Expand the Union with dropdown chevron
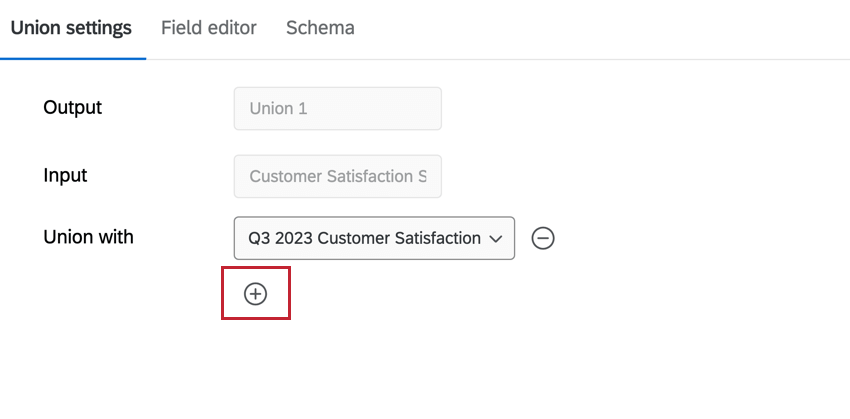850x419 pixels. (x=496, y=238)
